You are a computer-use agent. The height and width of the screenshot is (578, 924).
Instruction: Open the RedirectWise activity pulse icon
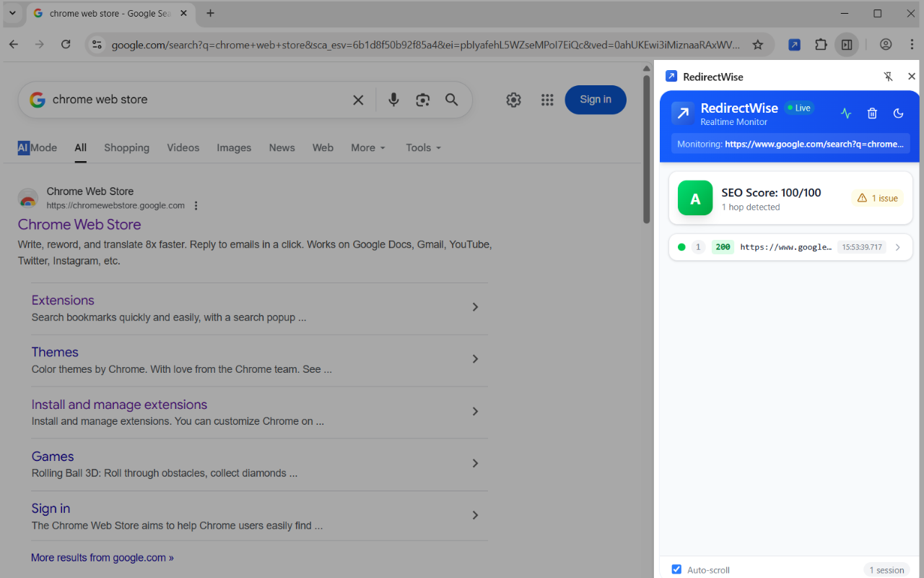(x=846, y=113)
